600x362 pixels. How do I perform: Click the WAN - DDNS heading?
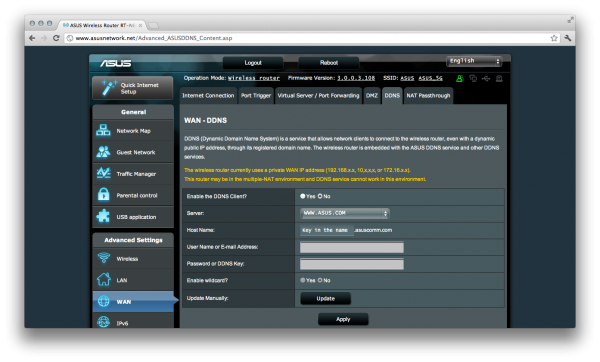(x=205, y=121)
